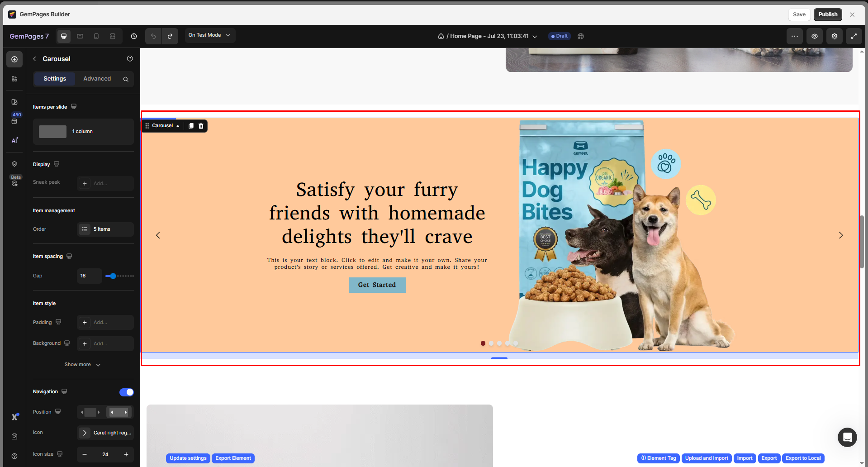The width and height of the screenshot is (868, 467).
Task: Click the Publish button
Action: pyautogui.click(x=827, y=14)
